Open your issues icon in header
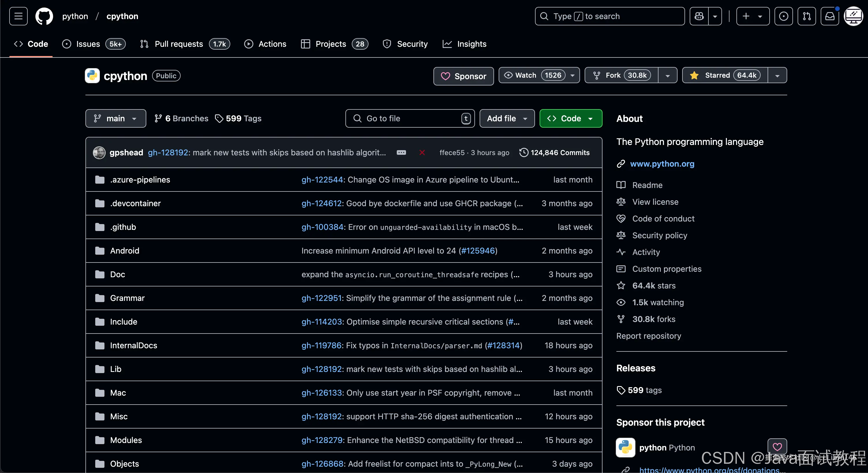Image resolution: width=868 pixels, height=473 pixels. [x=783, y=16]
